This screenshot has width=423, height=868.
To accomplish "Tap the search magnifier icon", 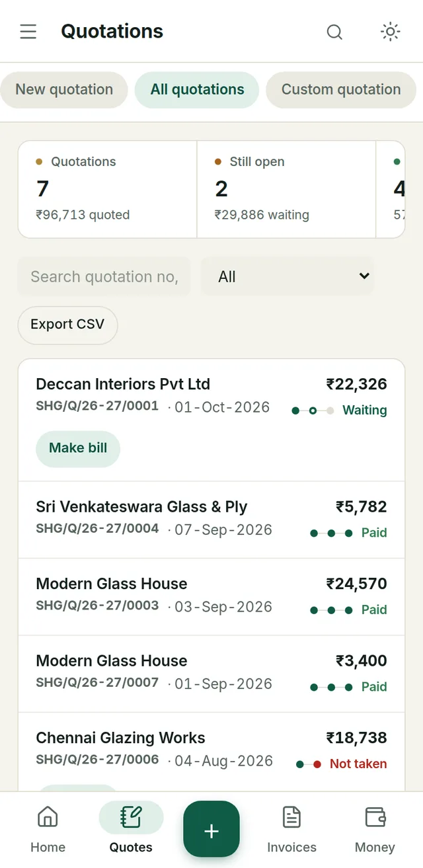I will pos(335,32).
